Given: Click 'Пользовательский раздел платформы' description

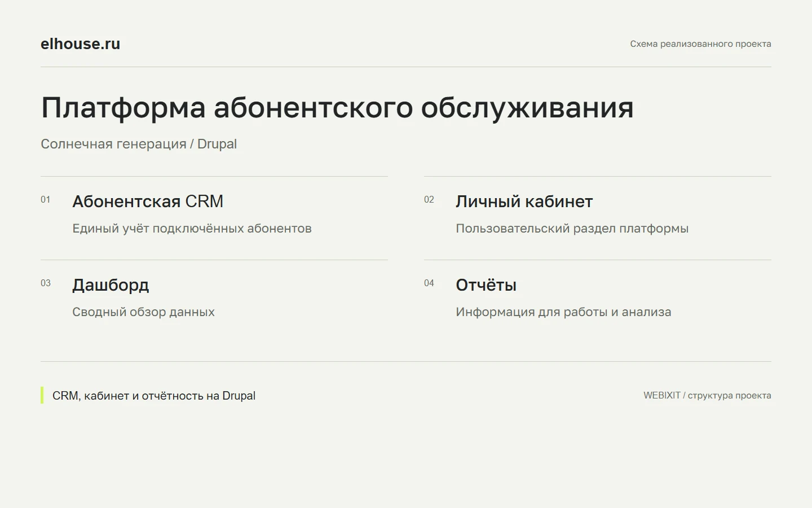Looking at the screenshot, I should coord(572,229).
